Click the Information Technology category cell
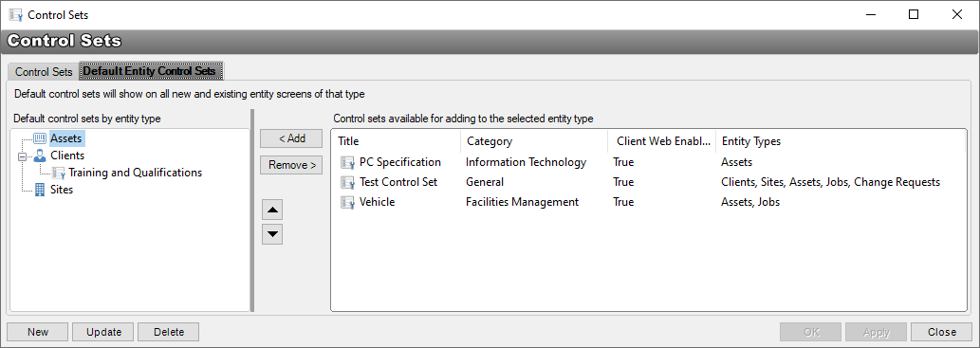 pos(527,162)
